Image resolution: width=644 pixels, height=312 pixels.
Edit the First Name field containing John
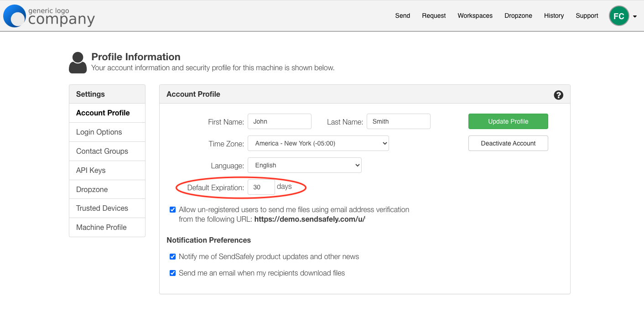click(279, 121)
